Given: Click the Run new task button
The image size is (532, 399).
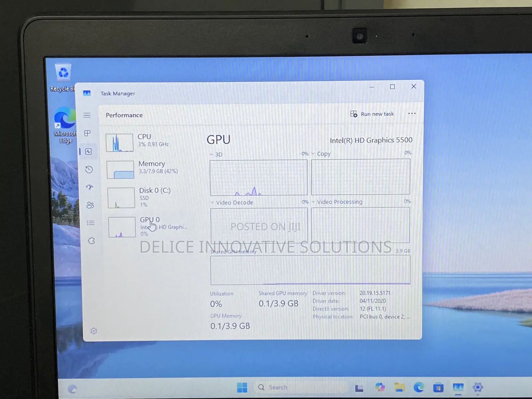Looking at the screenshot, I should point(372,114).
